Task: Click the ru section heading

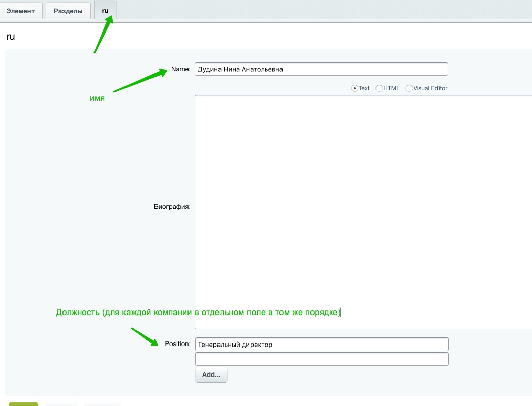Action: tap(10, 37)
